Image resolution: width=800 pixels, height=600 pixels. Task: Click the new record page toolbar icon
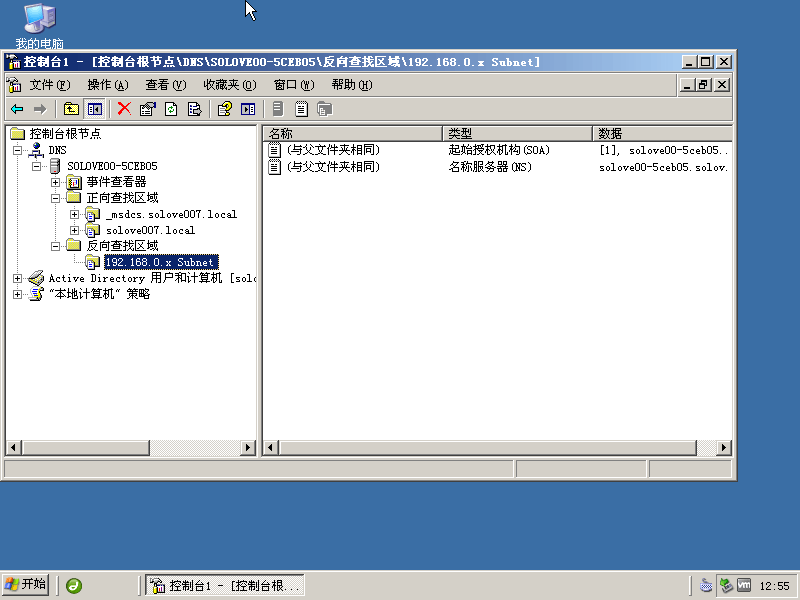point(301,109)
